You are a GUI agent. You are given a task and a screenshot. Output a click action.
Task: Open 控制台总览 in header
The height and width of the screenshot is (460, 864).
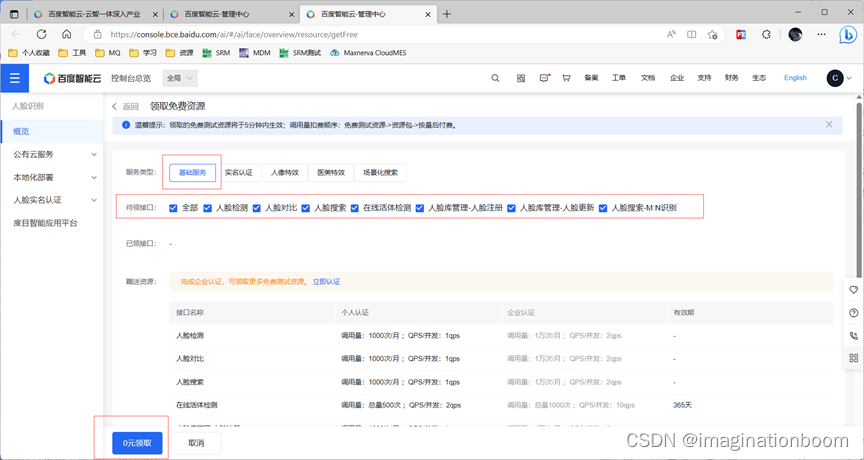[x=131, y=78]
